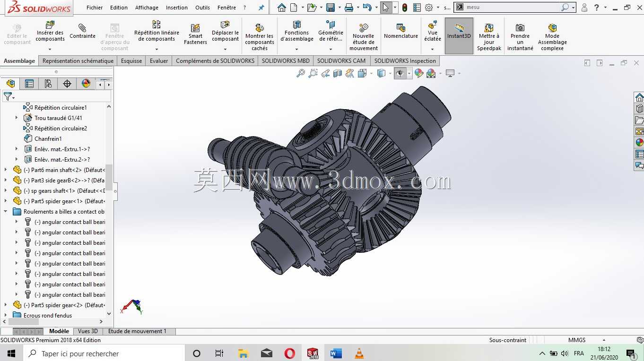The width and height of the screenshot is (644, 361).
Task: Create a Vue éclatée
Action: [432, 31]
